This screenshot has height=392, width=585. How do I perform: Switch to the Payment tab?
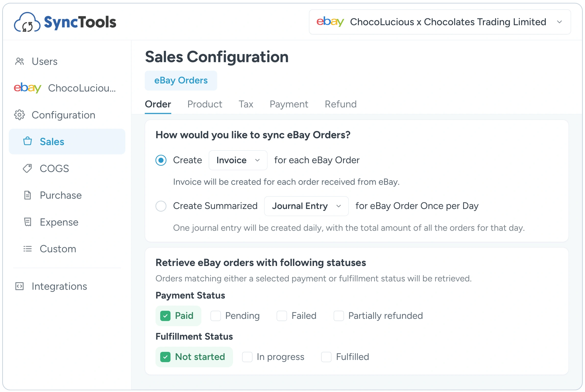pyautogui.click(x=289, y=104)
